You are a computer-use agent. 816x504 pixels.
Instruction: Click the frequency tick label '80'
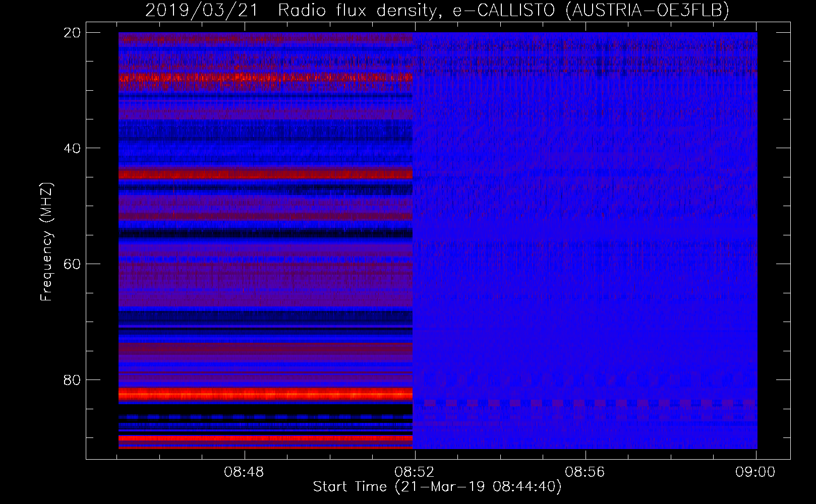pyautogui.click(x=72, y=380)
